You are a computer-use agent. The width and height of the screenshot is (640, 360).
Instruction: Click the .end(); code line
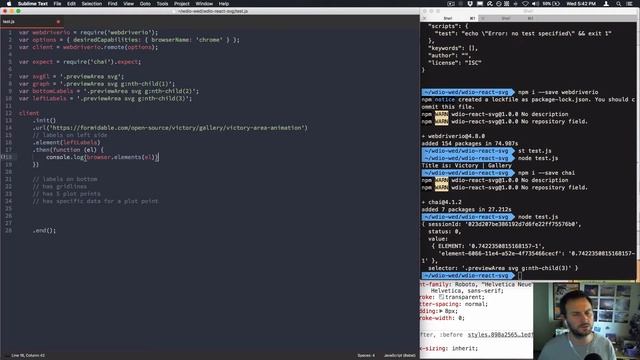coord(44,231)
